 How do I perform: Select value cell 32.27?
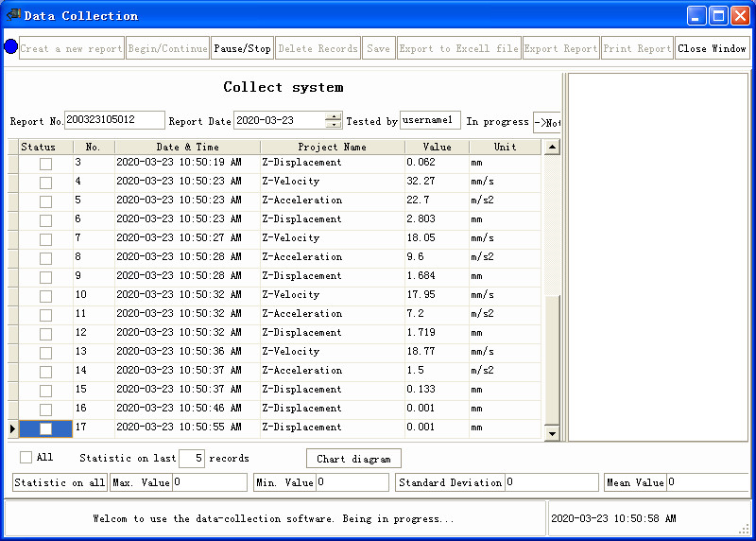[x=437, y=182]
